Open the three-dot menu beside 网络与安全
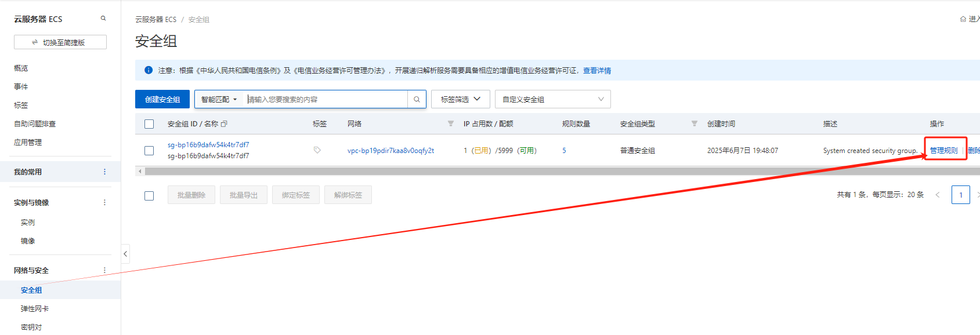 click(104, 270)
